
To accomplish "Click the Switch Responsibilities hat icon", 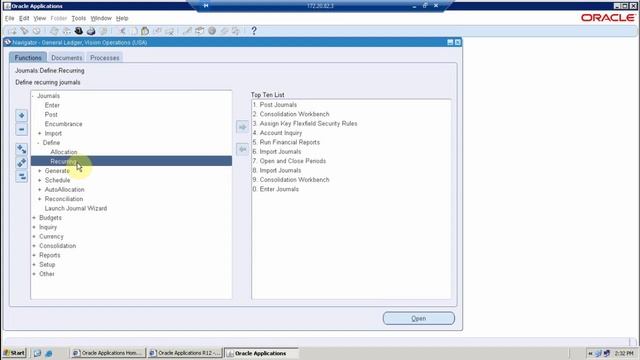I will (x=78, y=31).
